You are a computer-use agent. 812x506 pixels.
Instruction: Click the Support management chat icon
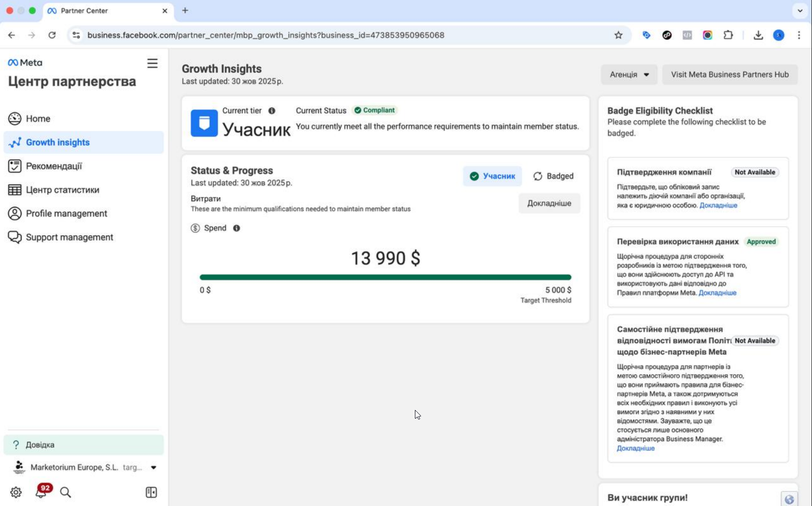[x=15, y=237]
